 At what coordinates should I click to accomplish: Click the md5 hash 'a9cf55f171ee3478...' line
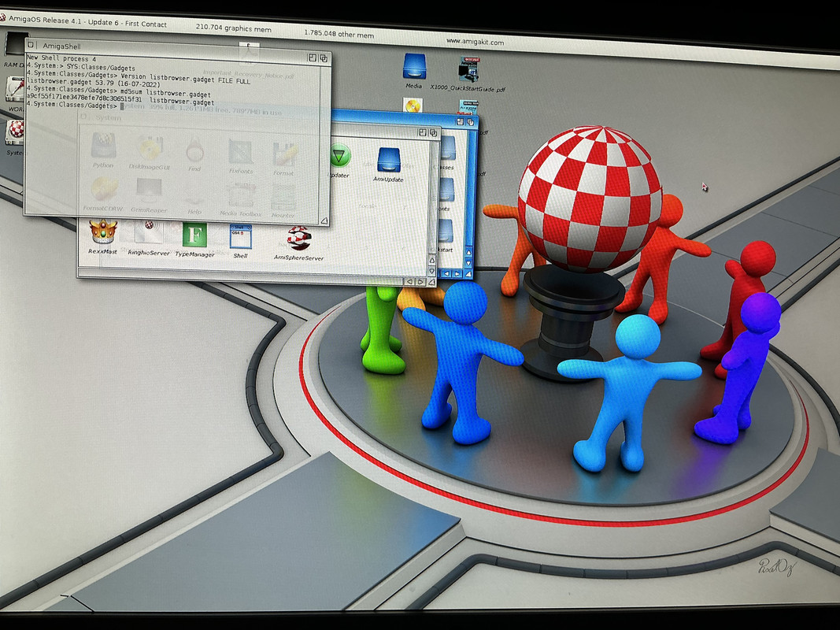point(120,99)
